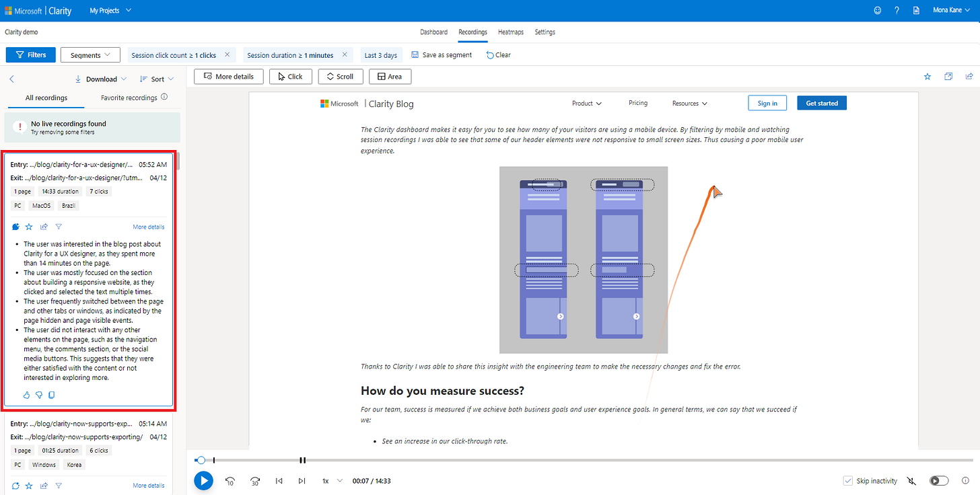The image size is (980, 495).
Task: Open the Sort dropdown
Action: click(x=157, y=79)
